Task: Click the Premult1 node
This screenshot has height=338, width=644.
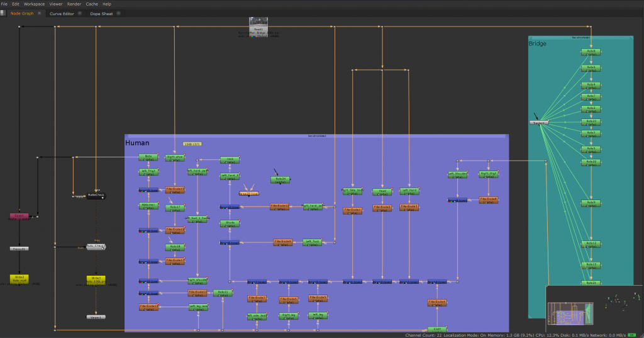Action: pyautogui.click(x=19, y=249)
